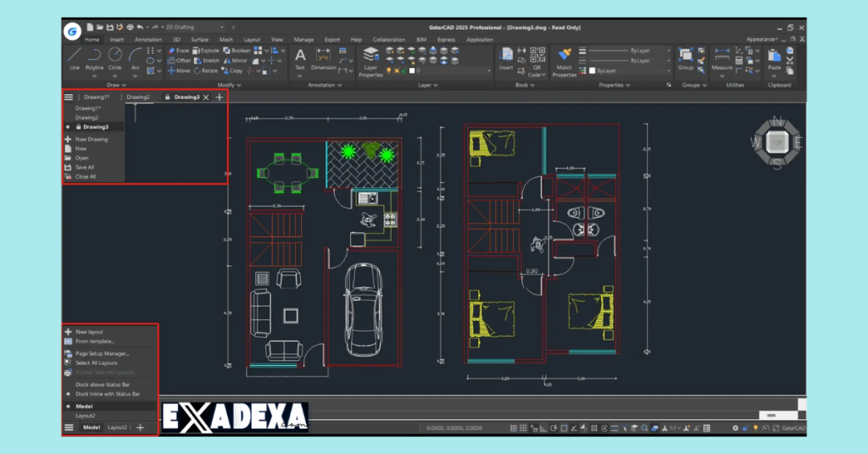This screenshot has height=454, width=868.
Task: Open Layer Properties manager
Action: coord(370,62)
